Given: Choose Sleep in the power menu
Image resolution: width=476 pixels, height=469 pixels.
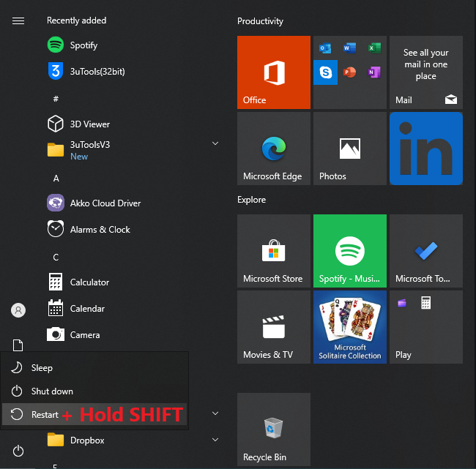Looking at the screenshot, I should click(x=42, y=368).
